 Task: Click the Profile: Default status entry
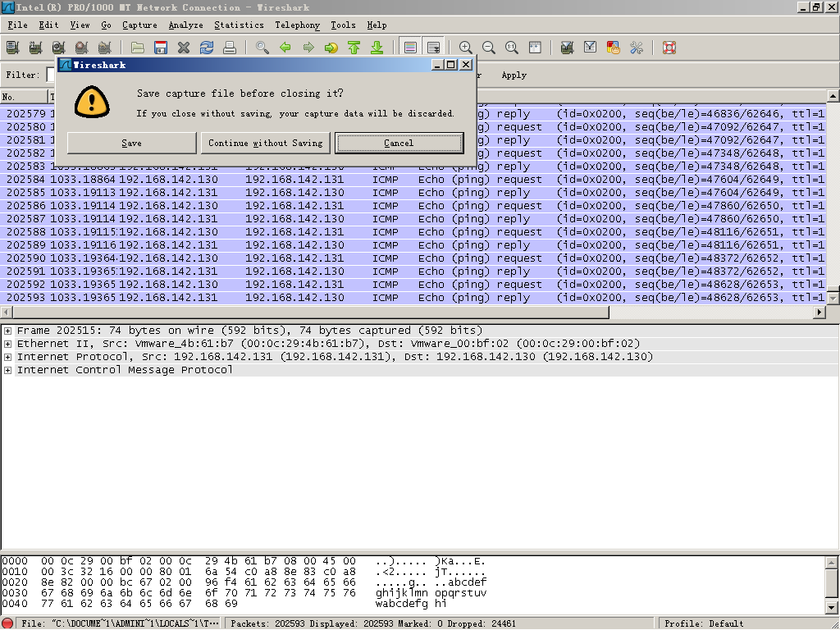(x=704, y=623)
